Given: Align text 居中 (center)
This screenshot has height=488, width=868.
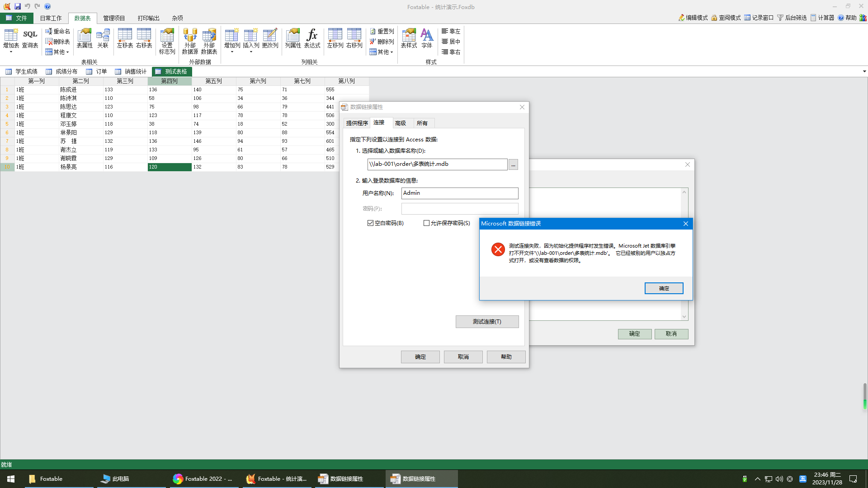Looking at the screenshot, I should click(x=451, y=42).
